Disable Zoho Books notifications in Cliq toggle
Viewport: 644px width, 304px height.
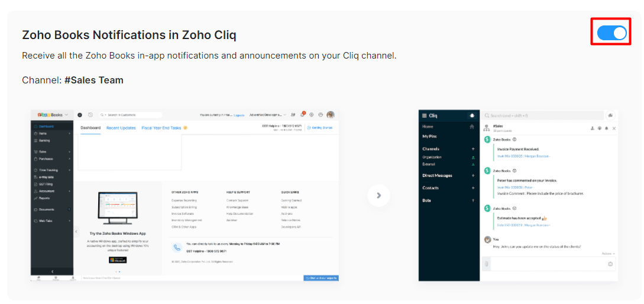611,33
